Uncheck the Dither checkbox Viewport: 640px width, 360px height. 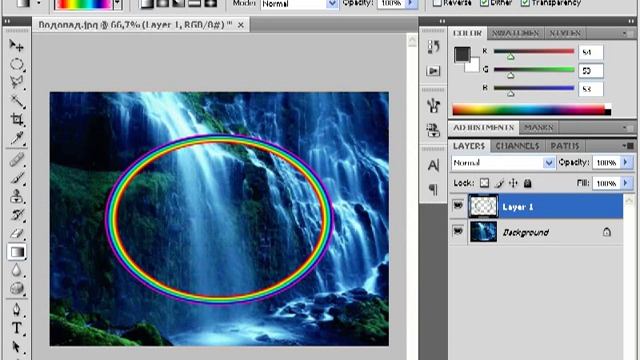[484, 3]
